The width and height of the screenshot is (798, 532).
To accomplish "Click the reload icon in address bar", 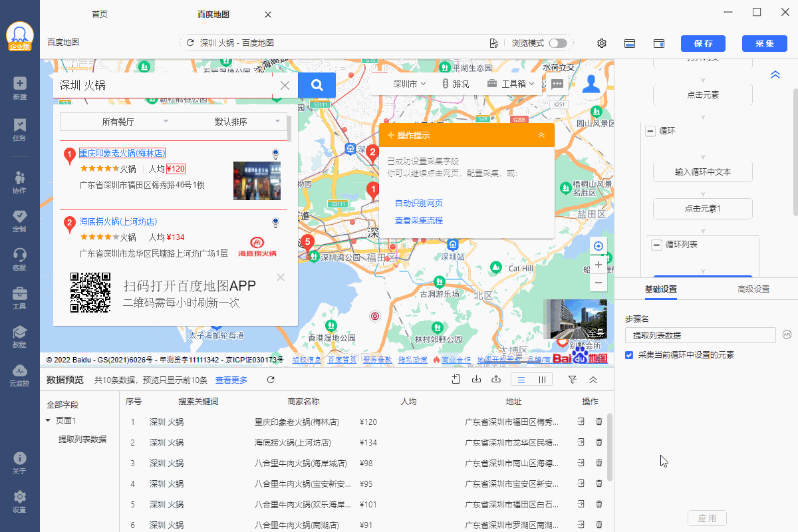I will [x=190, y=43].
